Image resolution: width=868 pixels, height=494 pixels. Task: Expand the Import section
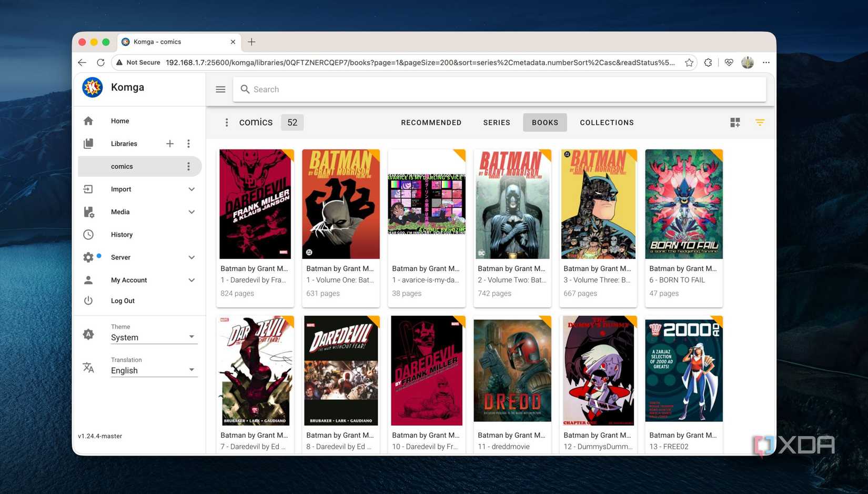point(191,189)
